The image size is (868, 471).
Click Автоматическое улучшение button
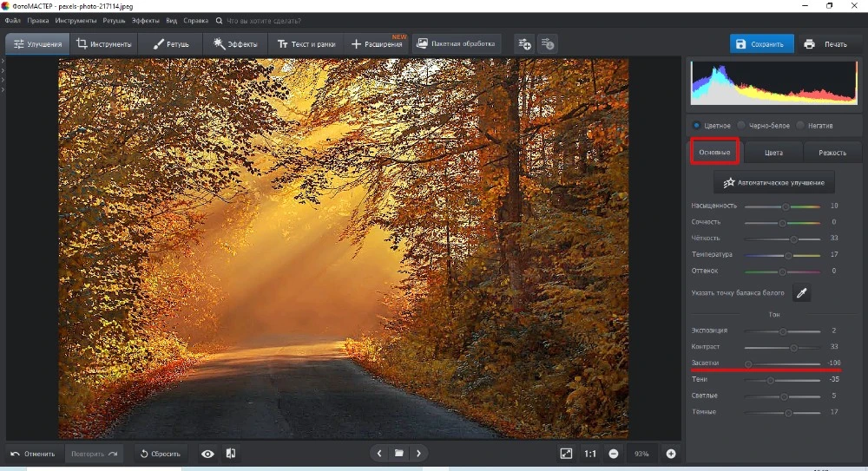(x=773, y=183)
